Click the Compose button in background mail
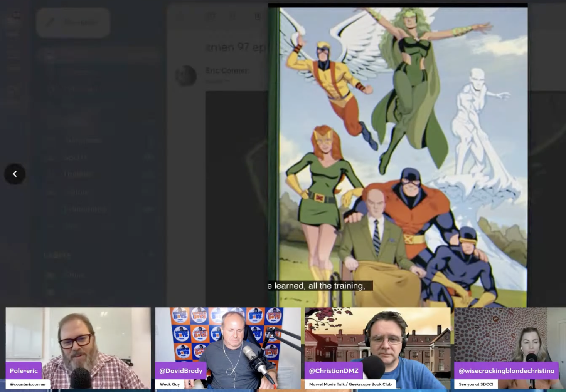The height and width of the screenshot is (392, 566). (73, 22)
